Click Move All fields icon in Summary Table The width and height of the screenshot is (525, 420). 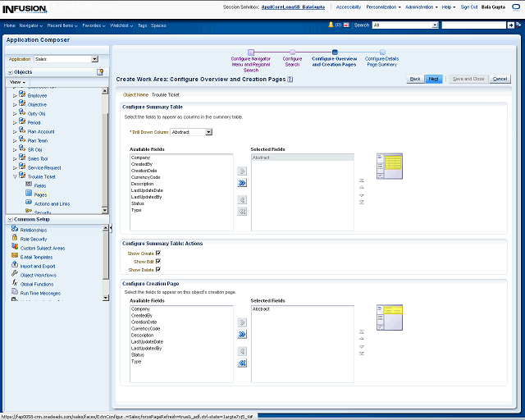point(242,184)
